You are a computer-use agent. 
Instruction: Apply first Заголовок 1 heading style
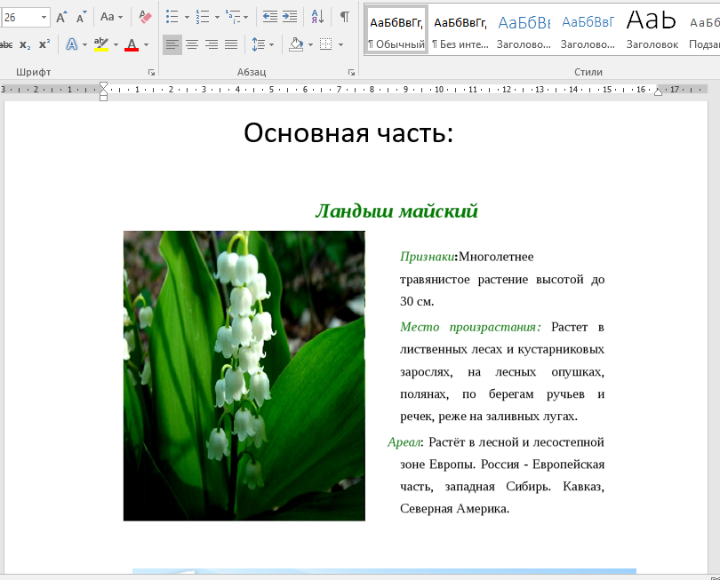pyautogui.click(x=524, y=30)
